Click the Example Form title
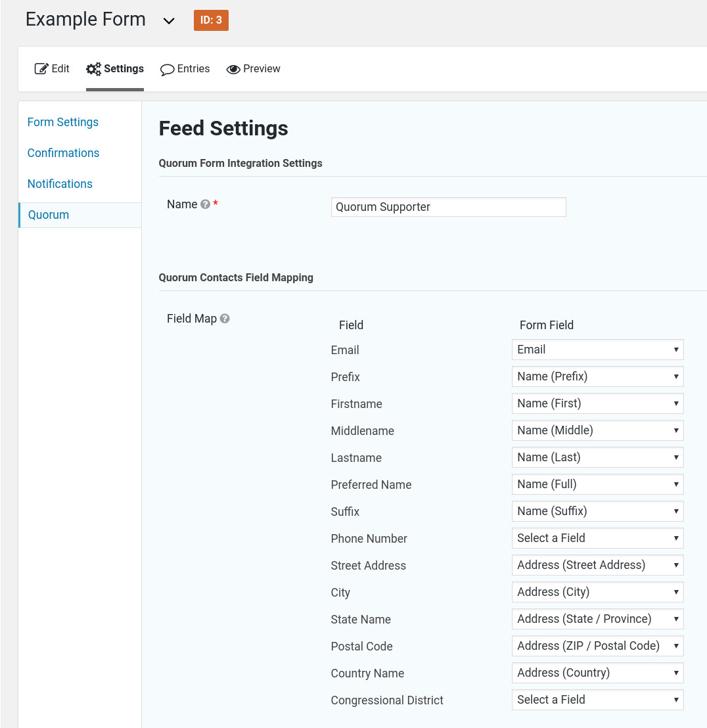Image resolution: width=707 pixels, height=728 pixels. [x=85, y=20]
